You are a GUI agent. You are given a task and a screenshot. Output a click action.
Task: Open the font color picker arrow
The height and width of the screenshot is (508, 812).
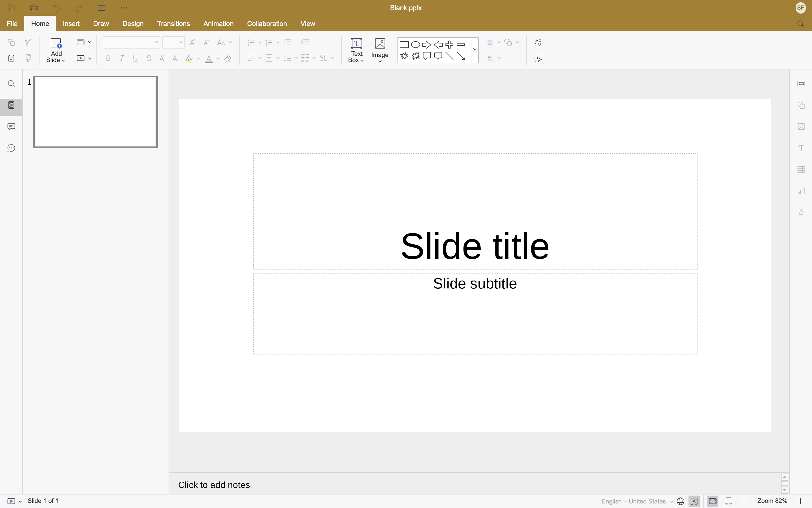(x=218, y=58)
